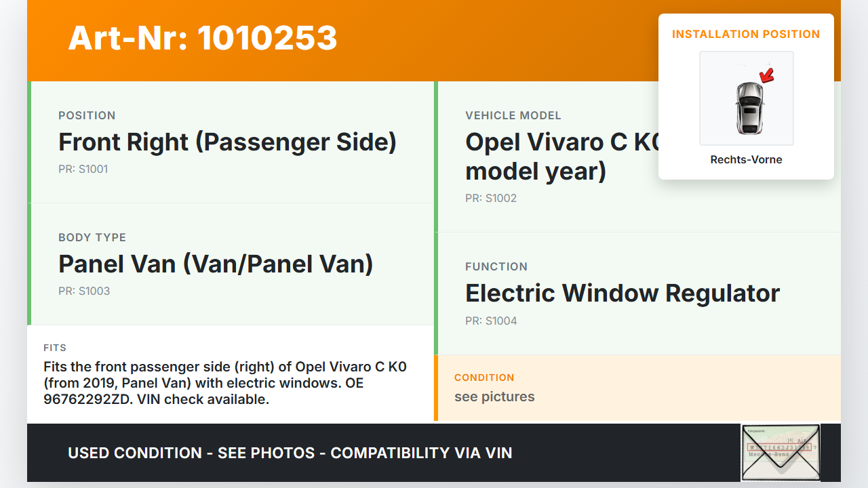Click the PR: S1004 code
This screenshot has height=488, width=868.
(x=491, y=321)
